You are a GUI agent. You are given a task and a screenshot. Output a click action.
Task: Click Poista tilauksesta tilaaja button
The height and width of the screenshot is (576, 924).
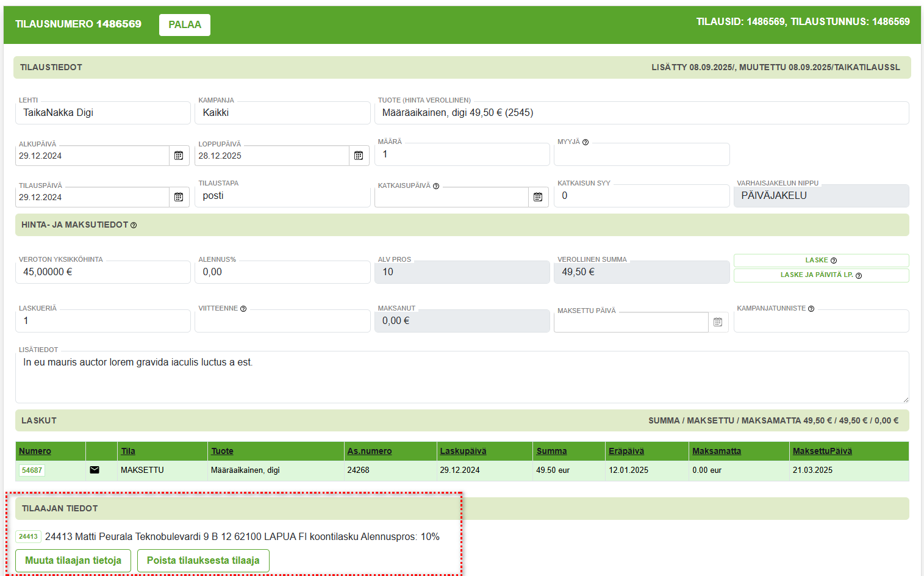coord(203,560)
